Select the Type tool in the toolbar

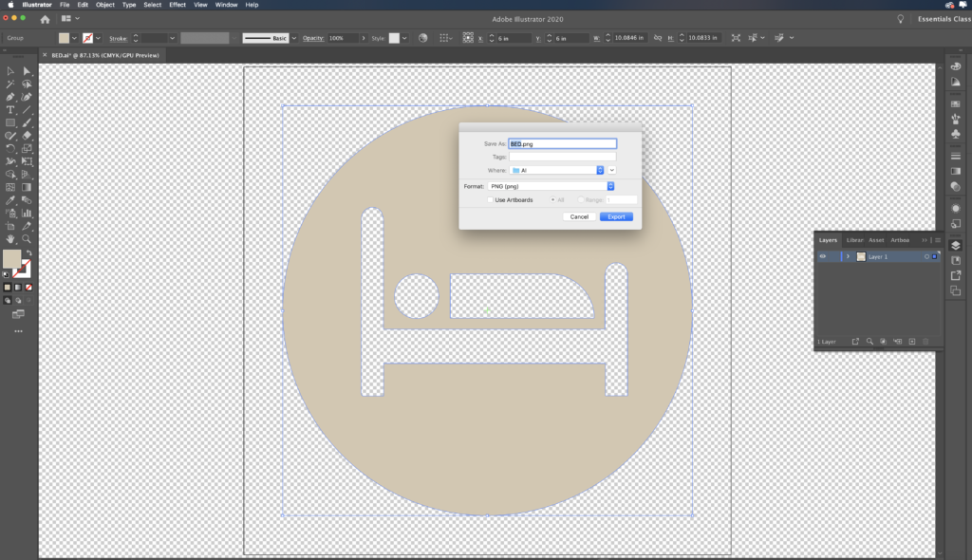pos(10,110)
